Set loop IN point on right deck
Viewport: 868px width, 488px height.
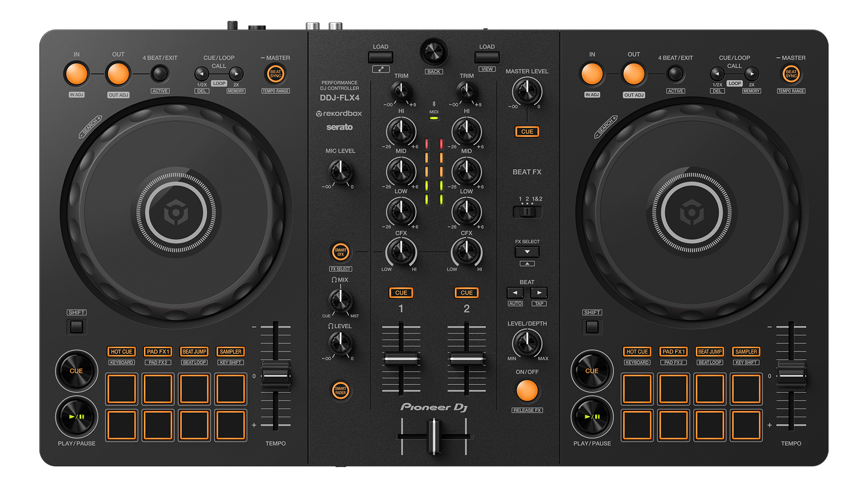pos(592,74)
